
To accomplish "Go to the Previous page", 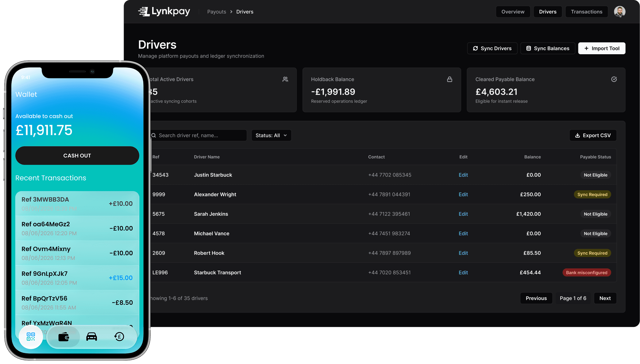I will coord(536,298).
